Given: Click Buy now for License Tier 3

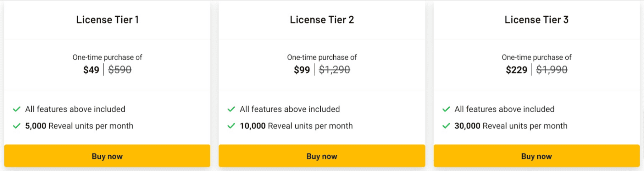Looking at the screenshot, I should (x=536, y=156).
